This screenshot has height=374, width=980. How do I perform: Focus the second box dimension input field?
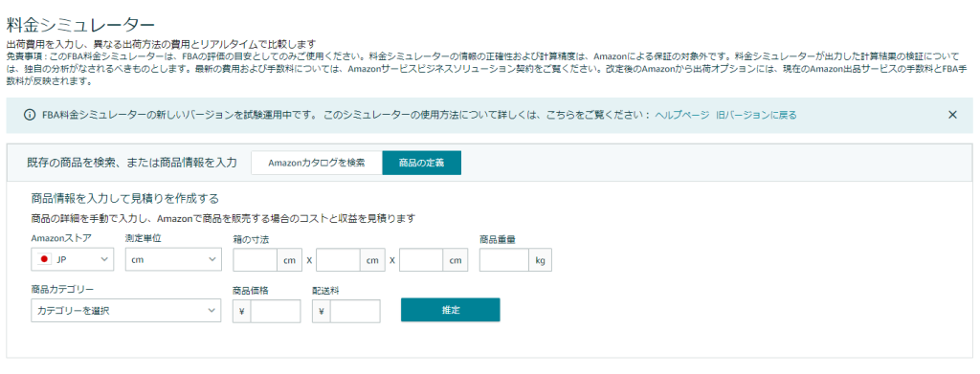point(338,260)
